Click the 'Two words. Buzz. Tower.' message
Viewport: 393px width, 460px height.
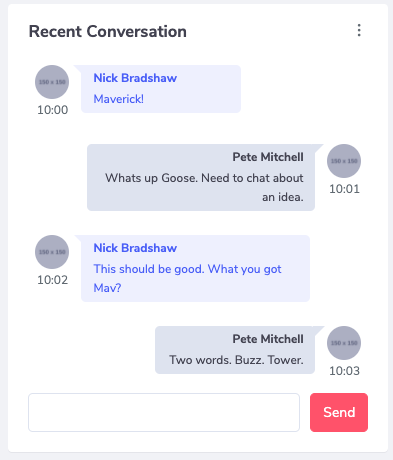click(236, 360)
